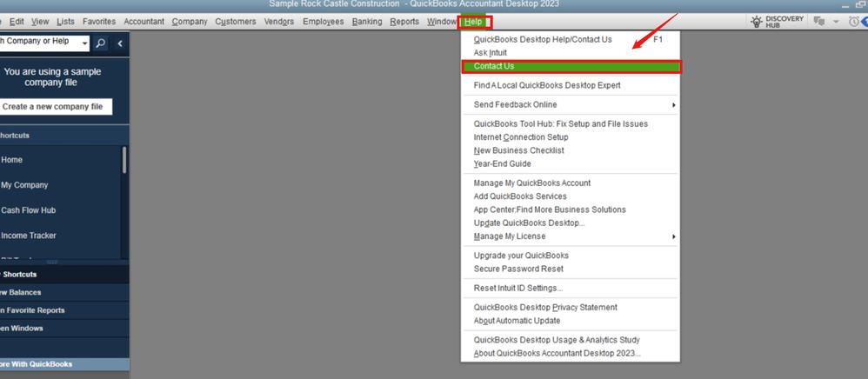868x379 pixels.
Task: Open the Discovery Hub lightbulb icon
Action: pos(757,22)
